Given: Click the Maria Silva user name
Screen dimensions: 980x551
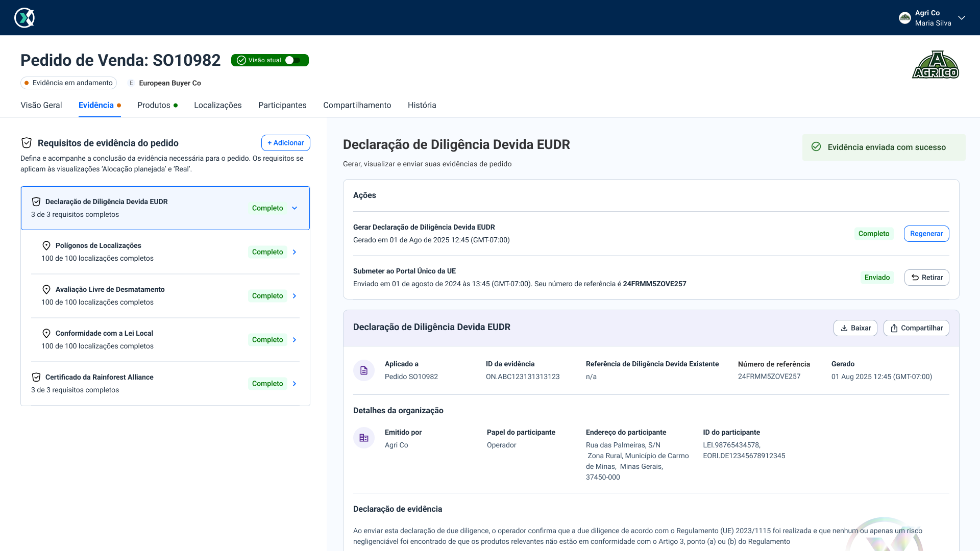Looking at the screenshot, I should (x=933, y=23).
